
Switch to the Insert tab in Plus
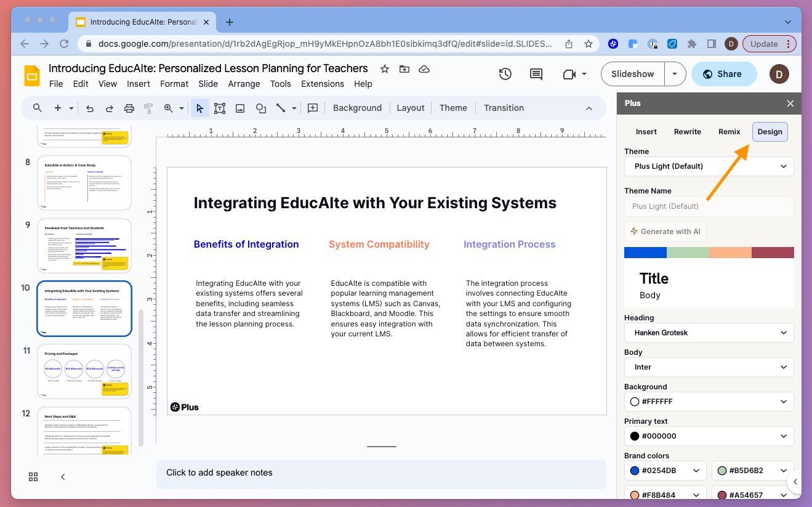pos(646,132)
